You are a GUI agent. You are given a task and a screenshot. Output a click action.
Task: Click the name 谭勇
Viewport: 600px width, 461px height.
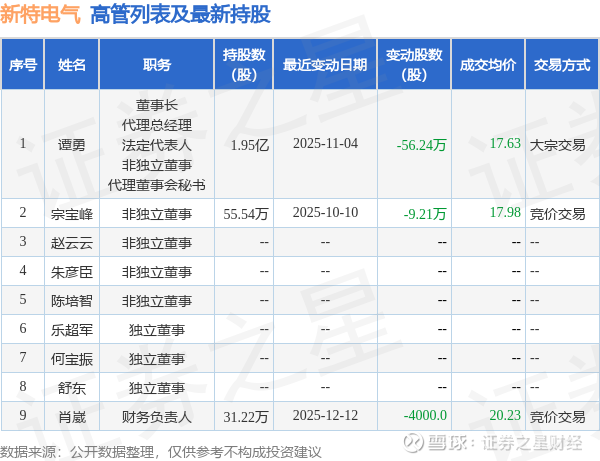[72, 145]
